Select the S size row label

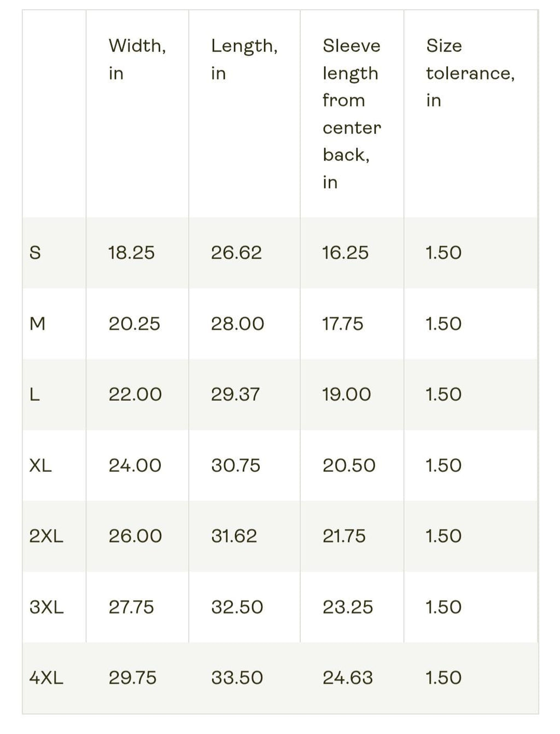pos(35,253)
